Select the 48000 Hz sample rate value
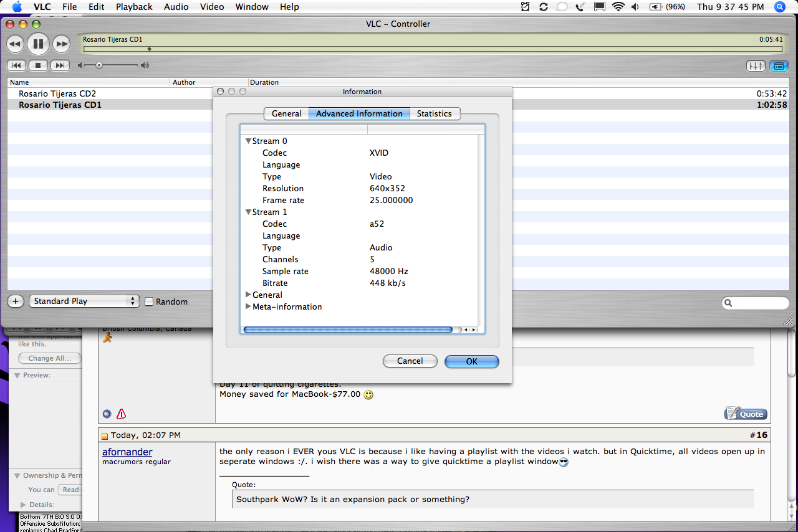Image resolution: width=798 pixels, height=532 pixels. coord(389,272)
